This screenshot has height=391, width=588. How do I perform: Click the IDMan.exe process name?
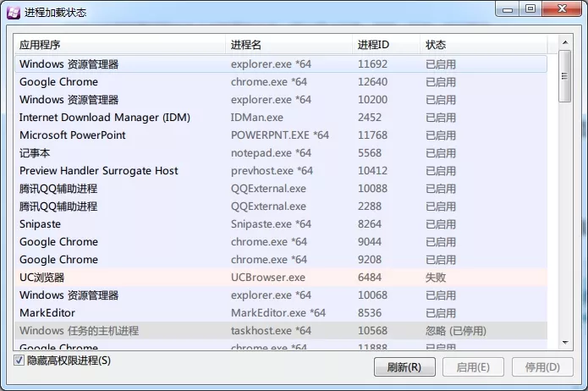(257, 118)
